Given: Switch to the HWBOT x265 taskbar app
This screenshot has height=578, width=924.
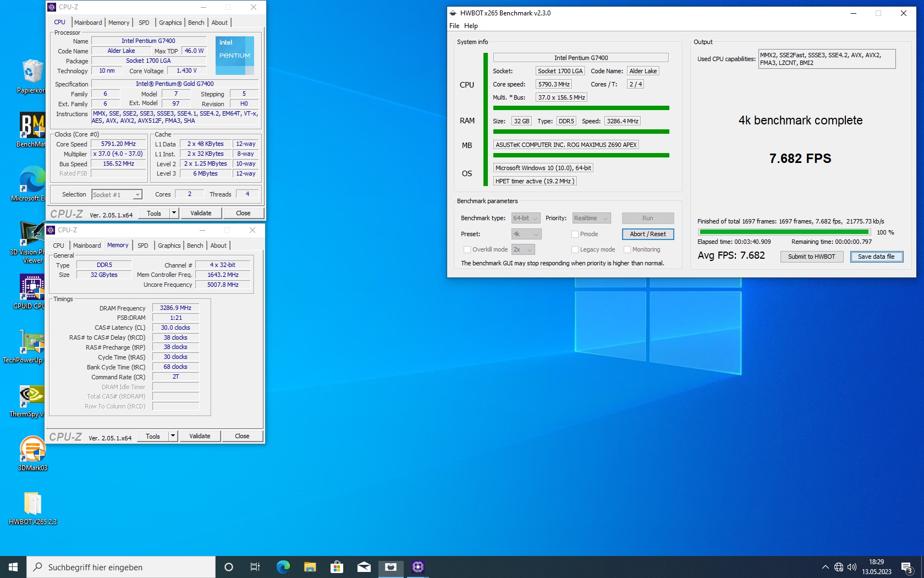Looking at the screenshot, I should pyautogui.click(x=391, y=567).
